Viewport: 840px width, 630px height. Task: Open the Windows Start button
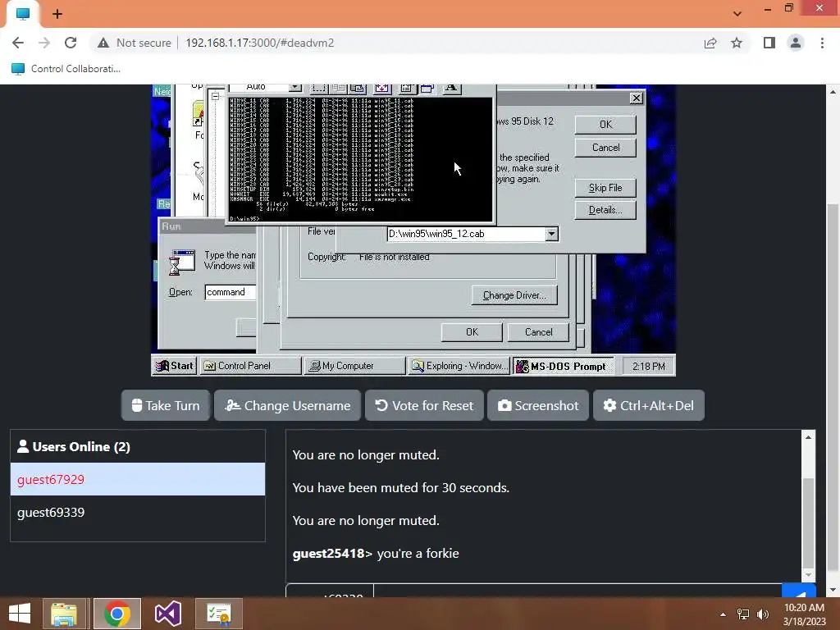(20, 614)
